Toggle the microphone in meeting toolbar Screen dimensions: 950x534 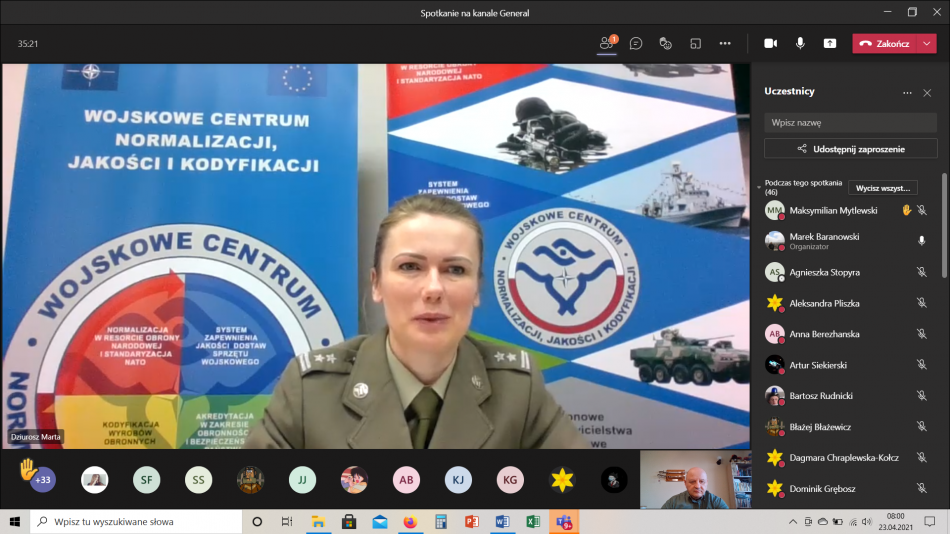pyautogui.click(x=800, y=43)
